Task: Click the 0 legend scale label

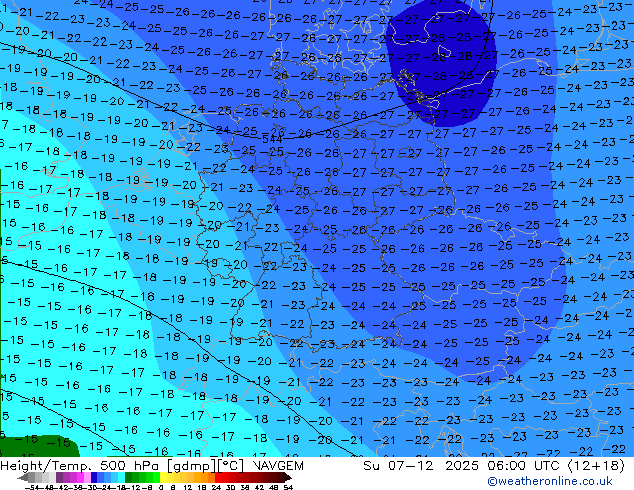Action: point(161,487)
